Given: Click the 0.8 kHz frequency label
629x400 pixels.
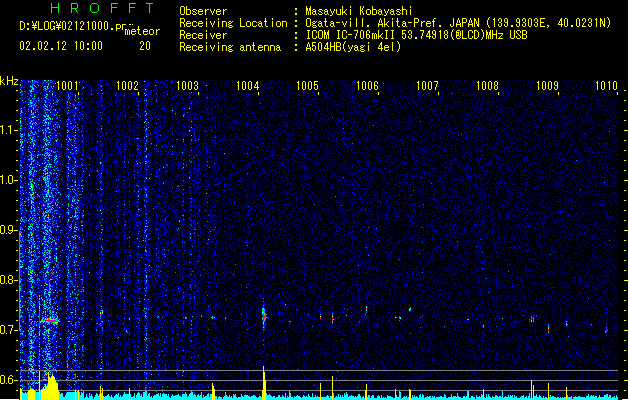Looking at the screenshot, I should coord(9,280).
